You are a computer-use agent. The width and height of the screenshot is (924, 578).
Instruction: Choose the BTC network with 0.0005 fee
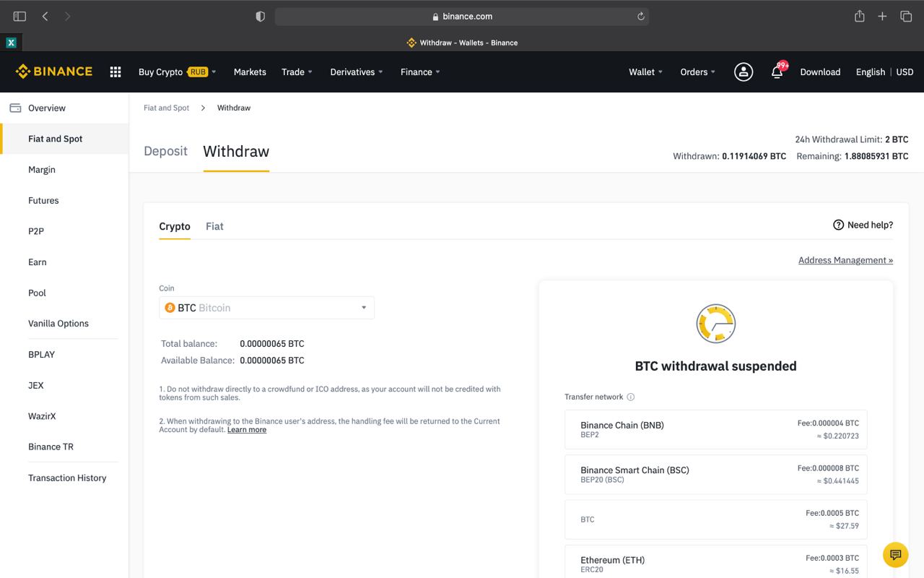pyautogui.click(x=715, y=519)
